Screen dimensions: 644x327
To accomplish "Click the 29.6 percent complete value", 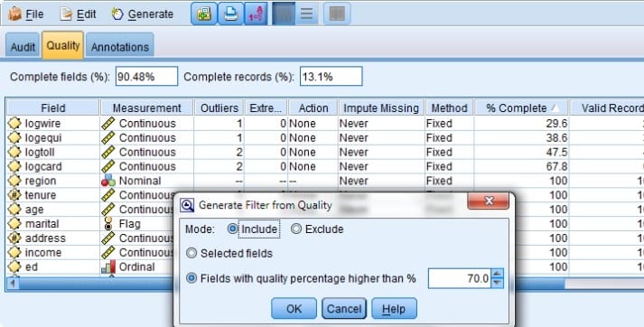I will (557, 123).
